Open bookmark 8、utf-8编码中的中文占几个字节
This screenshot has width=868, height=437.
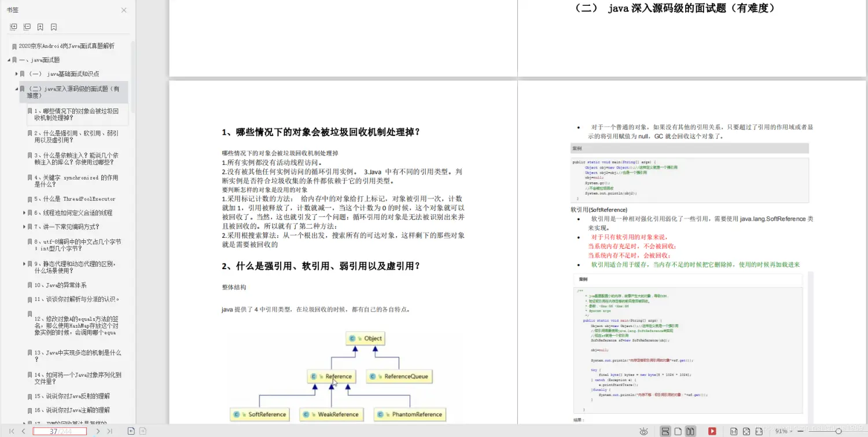[x=78, y=245]
